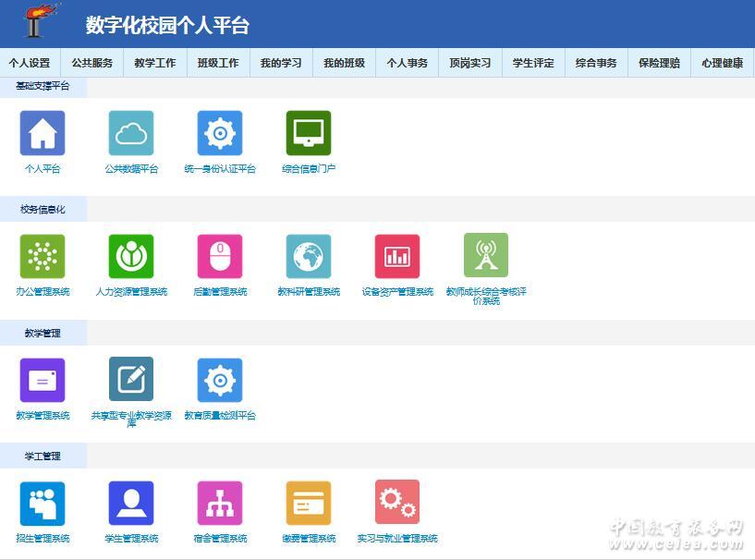This screenshot has width=755, height=560.
Task: Click the 教科研管理系统 globe icon
Action: click(309, 256)
